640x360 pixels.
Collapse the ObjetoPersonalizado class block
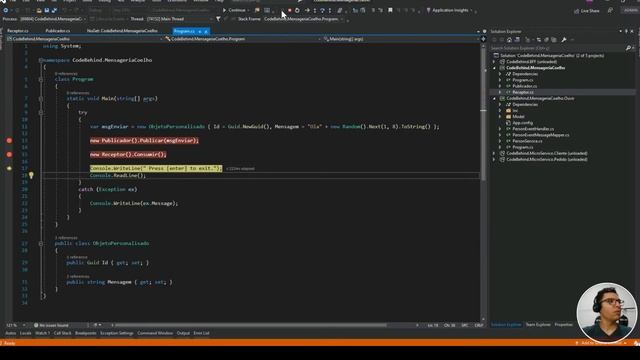tap(40, 243)
